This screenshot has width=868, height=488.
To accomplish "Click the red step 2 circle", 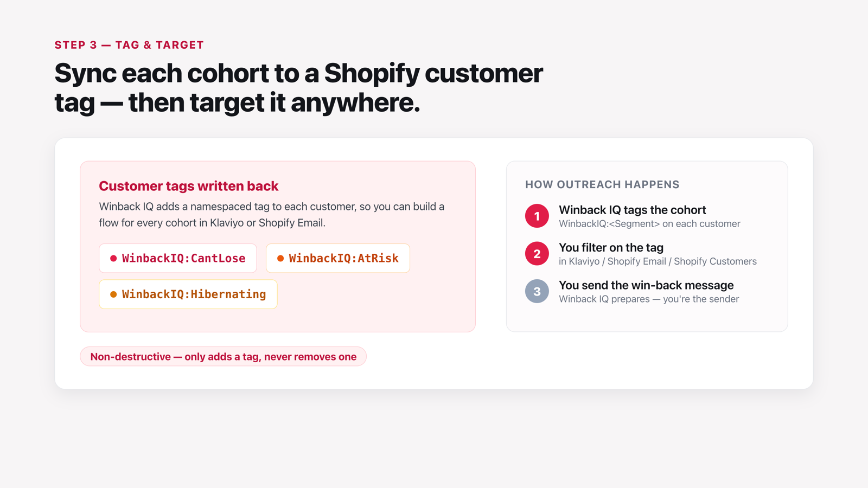I will click(x=537, y=254).
